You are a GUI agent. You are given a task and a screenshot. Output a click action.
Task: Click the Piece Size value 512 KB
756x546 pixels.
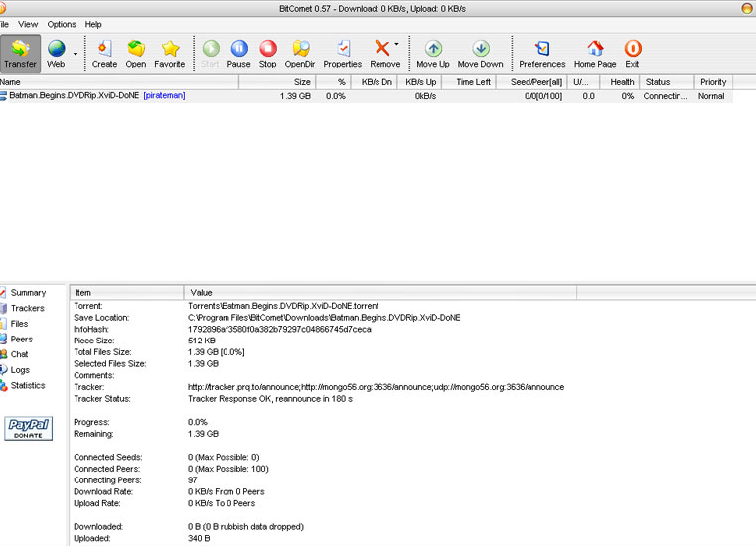click(202, 341)
